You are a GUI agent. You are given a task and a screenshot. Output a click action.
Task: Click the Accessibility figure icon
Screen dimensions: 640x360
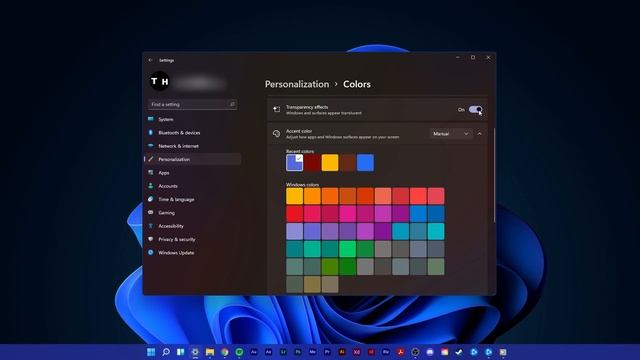pyautogui.click(x=151, y=226)
